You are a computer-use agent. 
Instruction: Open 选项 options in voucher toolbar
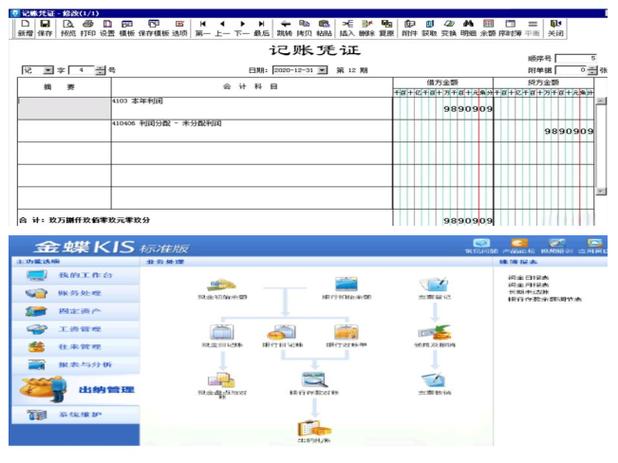pos(180,28)
